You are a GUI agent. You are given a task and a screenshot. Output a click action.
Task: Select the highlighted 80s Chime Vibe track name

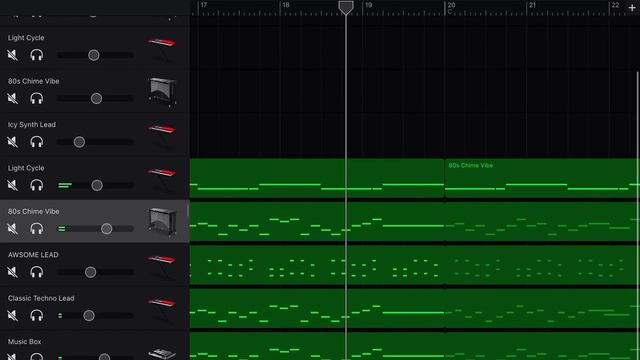(33, 211)
